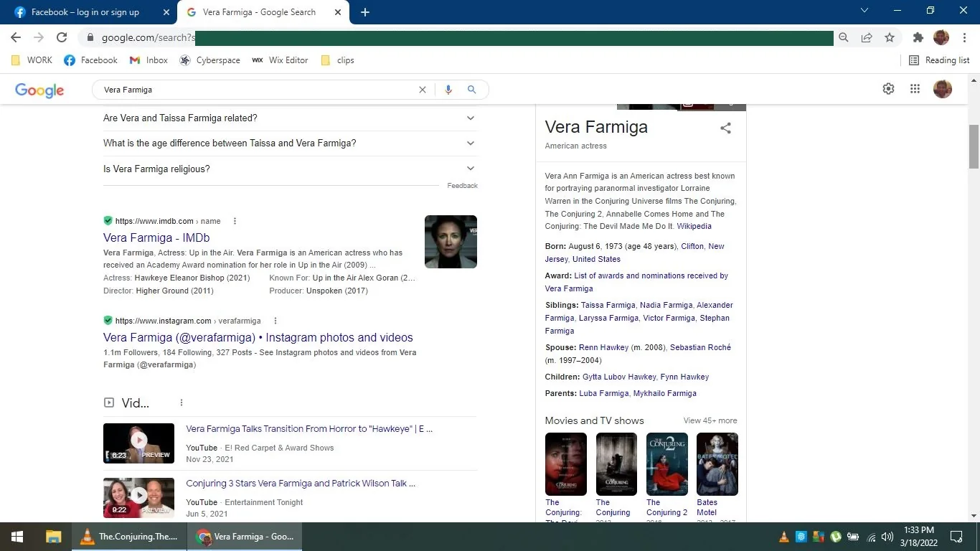Open File Explorer from the taskbar
The image size is (980, 551).
click(x=53, y=537)
